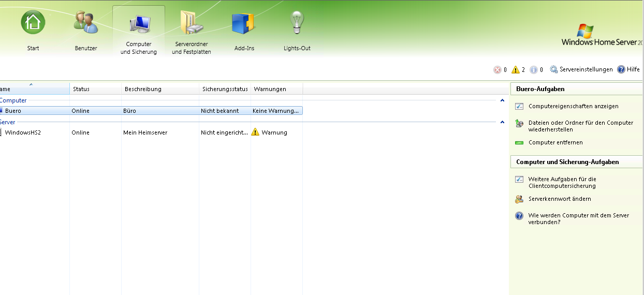Switch to Computer und Sicherung tab
The height and width of the screenshot is (295, 644).
pyautogui.click(x=139, y=31)
